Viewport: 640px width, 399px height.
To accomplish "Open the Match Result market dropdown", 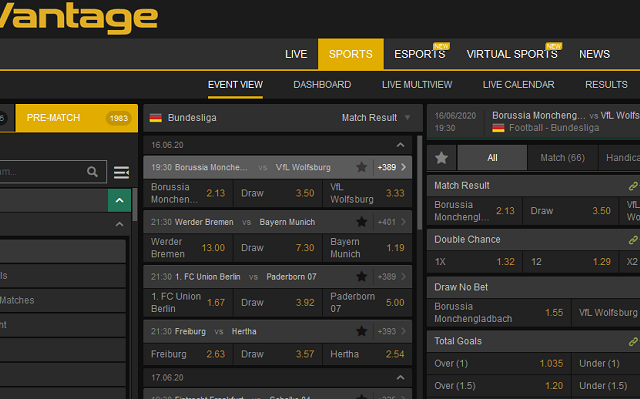I will [x=376, y=118].
